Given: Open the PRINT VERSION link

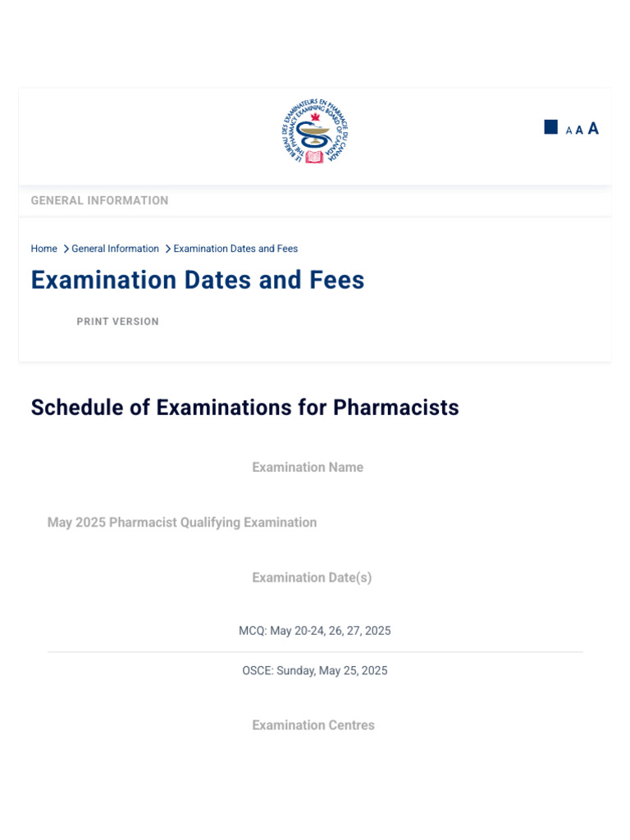Looking at the screenshot, I should (117, 322).
